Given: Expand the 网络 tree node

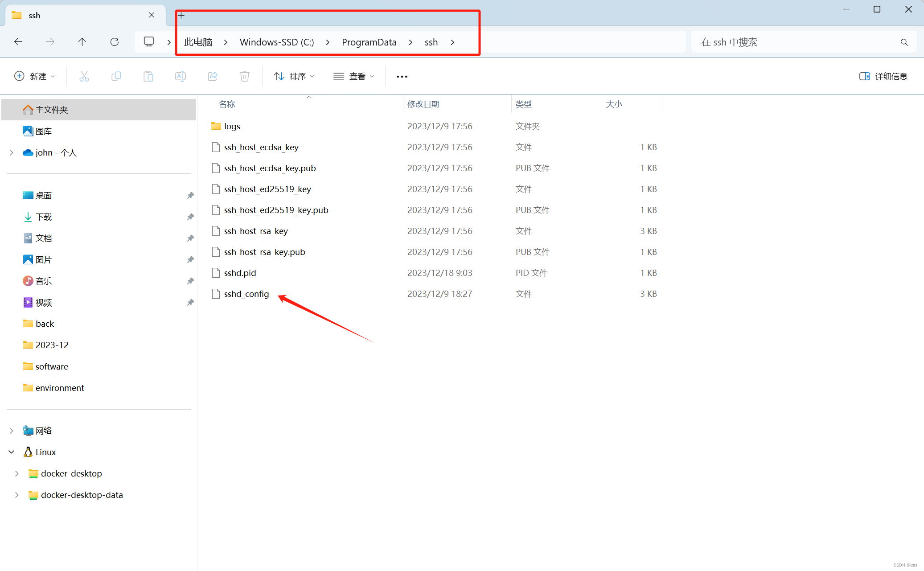Looking at the screenshot, I should click(x=12, y=431).
